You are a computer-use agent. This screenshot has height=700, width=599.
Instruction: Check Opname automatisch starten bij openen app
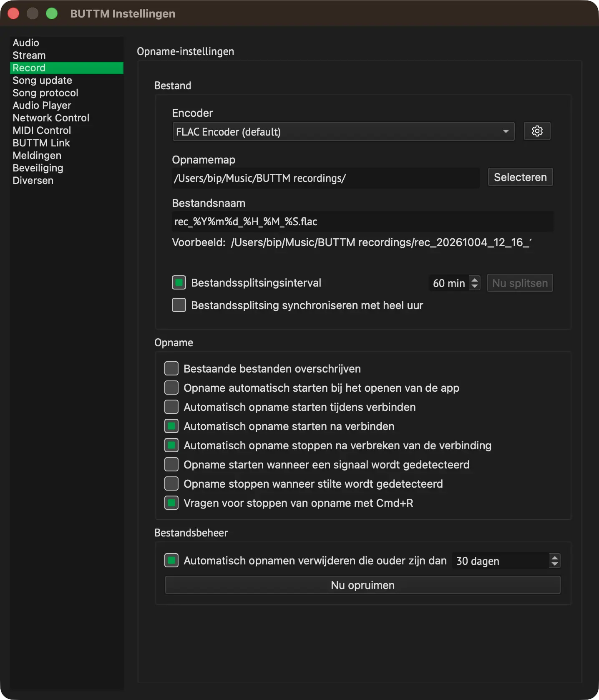coord(171,388)
